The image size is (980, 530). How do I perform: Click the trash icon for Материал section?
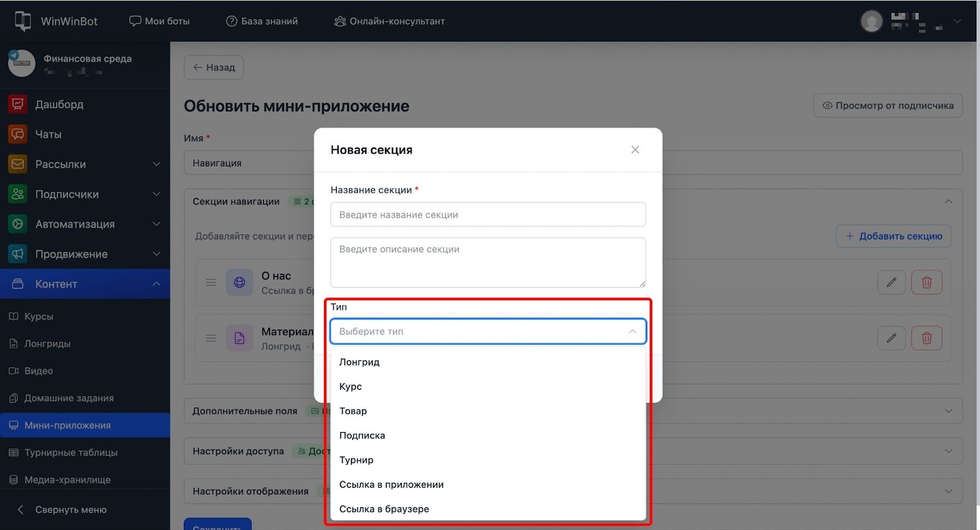tap(926, 338)
